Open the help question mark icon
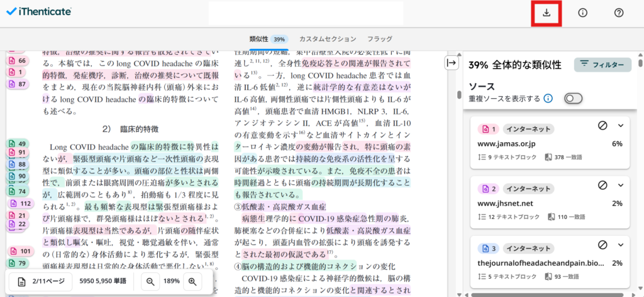644x297 pixels. click(618, 13)
